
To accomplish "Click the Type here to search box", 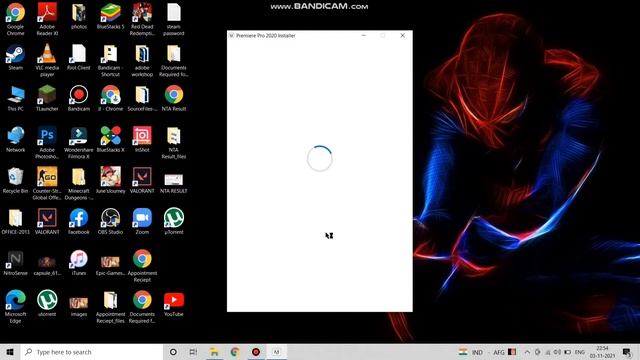I will tap(92, 352).
